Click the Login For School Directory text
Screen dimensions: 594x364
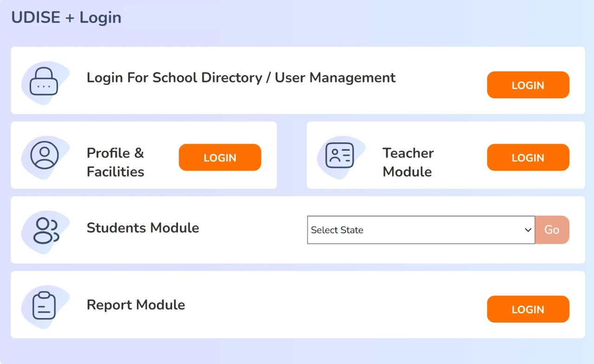241,77
